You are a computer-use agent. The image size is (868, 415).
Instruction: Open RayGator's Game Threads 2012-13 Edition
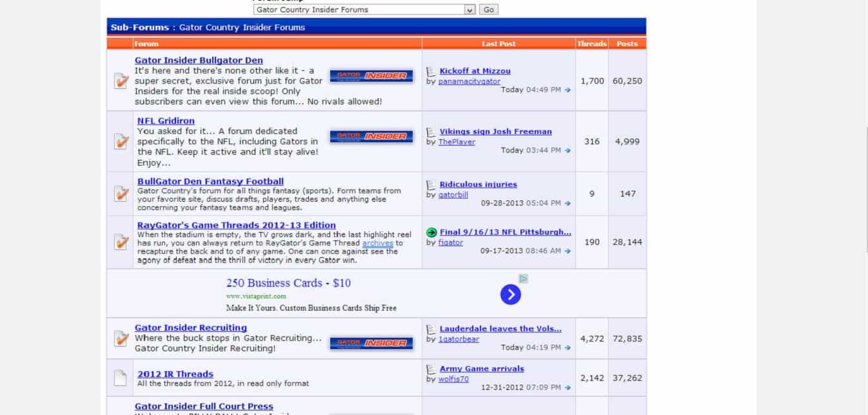tap(237, 226)
